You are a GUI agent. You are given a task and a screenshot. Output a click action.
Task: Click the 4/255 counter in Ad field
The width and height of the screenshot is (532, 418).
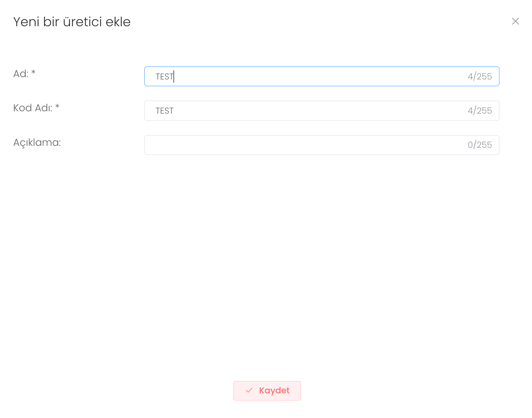pyautogui.click(x=480, y=76)
